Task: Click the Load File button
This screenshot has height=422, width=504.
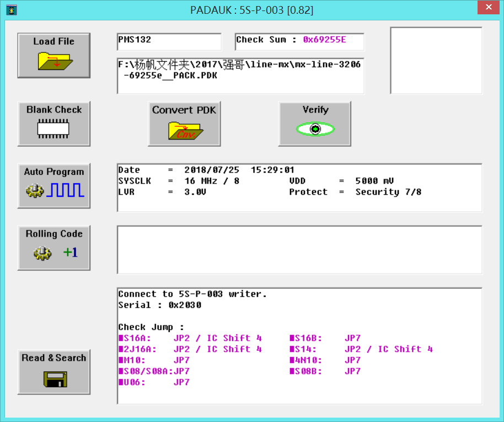Action: pyautogui.click(x=53, y=55)
